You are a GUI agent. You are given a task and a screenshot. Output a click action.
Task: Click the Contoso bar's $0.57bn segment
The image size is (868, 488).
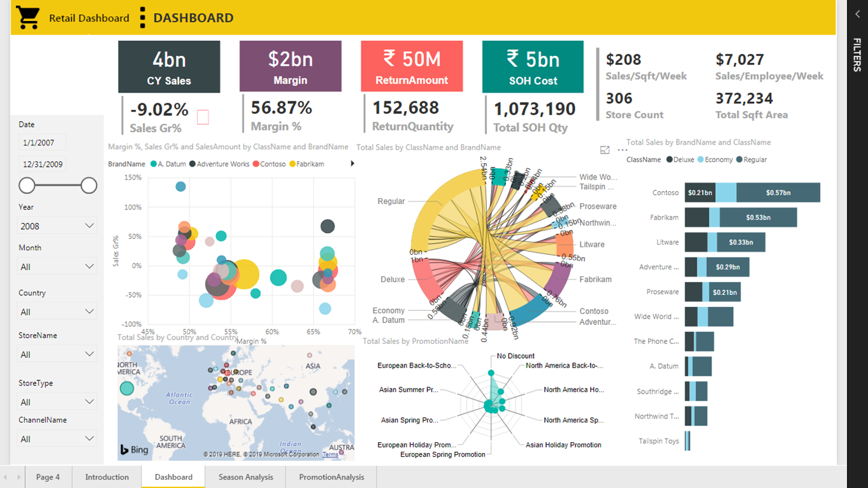tap(778, 192)
